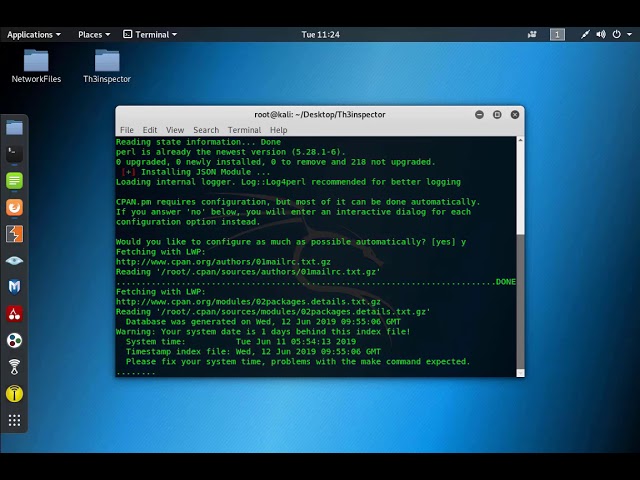
Task: Click the 'perl is already the newest version' line
Action: 231,152
